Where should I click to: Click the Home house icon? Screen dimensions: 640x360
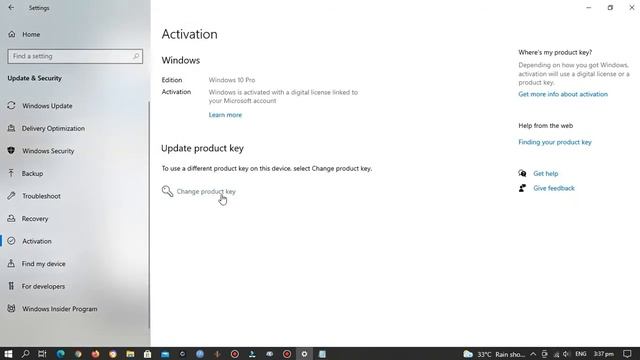tap(11, 34)
